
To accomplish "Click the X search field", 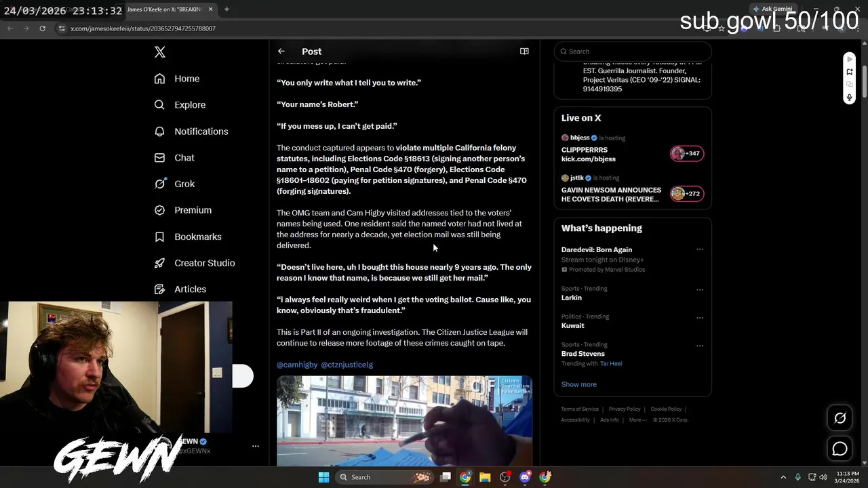I will 633,52.
